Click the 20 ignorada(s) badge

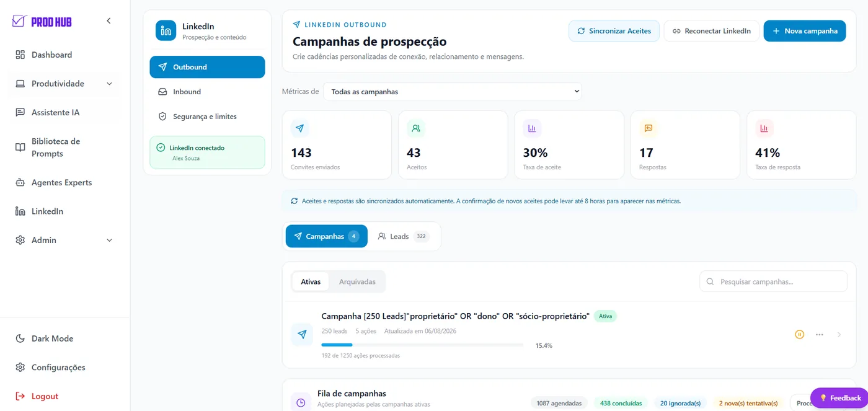(x=680, y=403)
